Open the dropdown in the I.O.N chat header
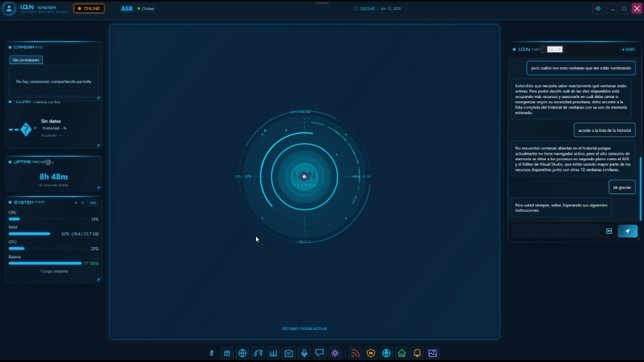 [555, 49]
